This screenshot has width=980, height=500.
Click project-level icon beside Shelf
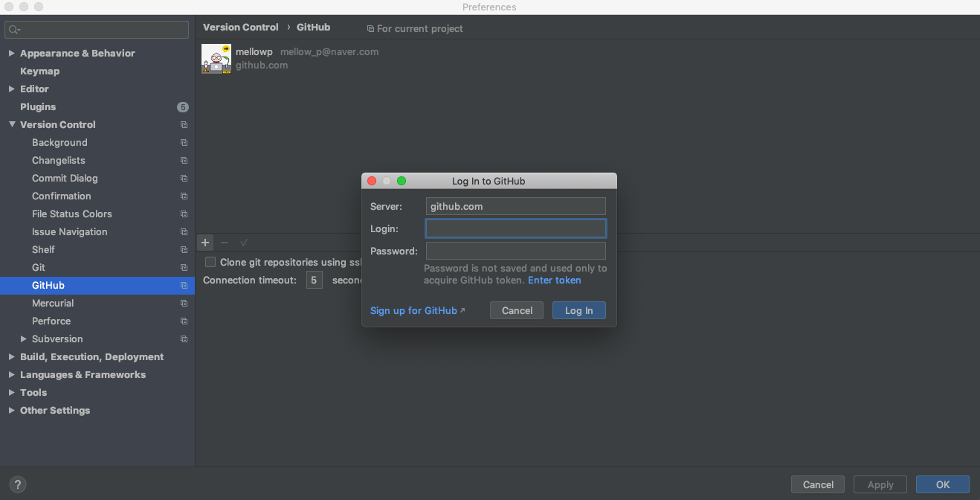(x=184, y=250)
